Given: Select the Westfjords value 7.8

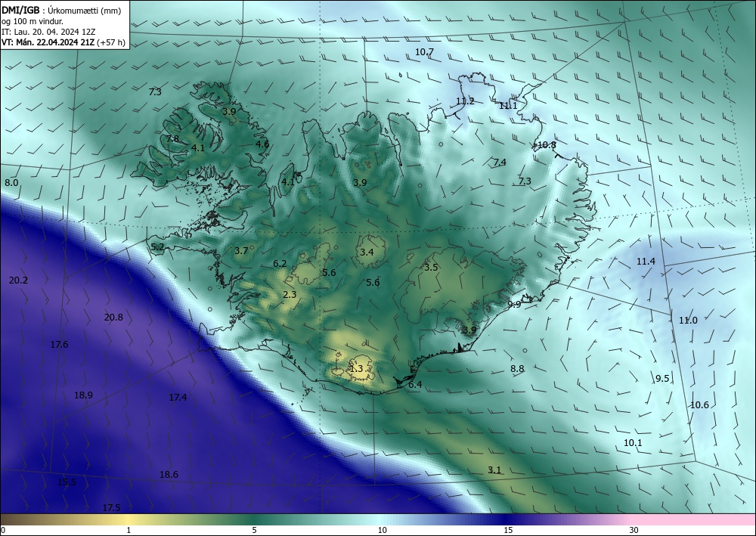Looking at the screenshot, I should [172, 139].
